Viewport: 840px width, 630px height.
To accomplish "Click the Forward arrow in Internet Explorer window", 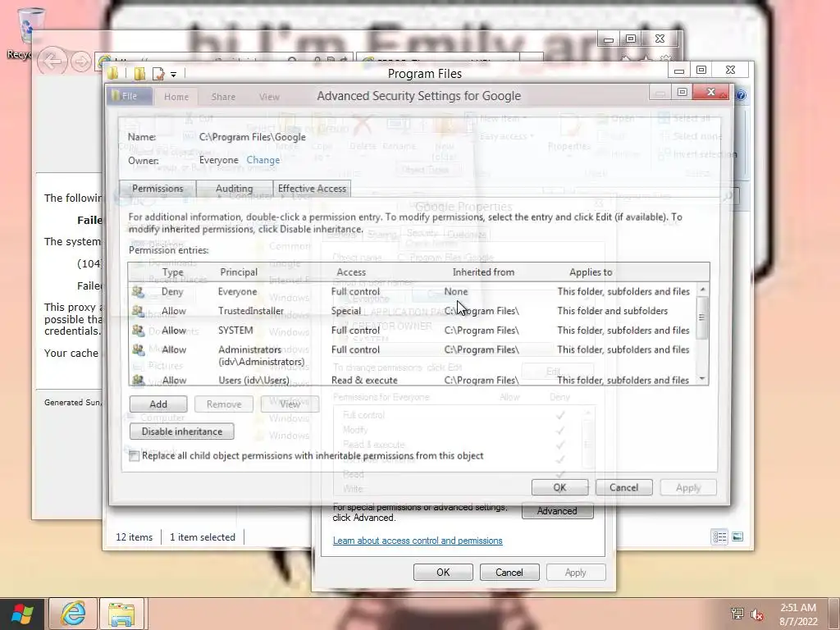I will pos(80,62).
